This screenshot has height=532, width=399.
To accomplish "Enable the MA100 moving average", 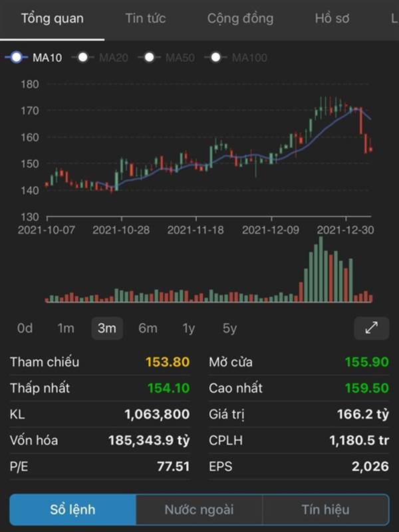I will pos(236,58).
